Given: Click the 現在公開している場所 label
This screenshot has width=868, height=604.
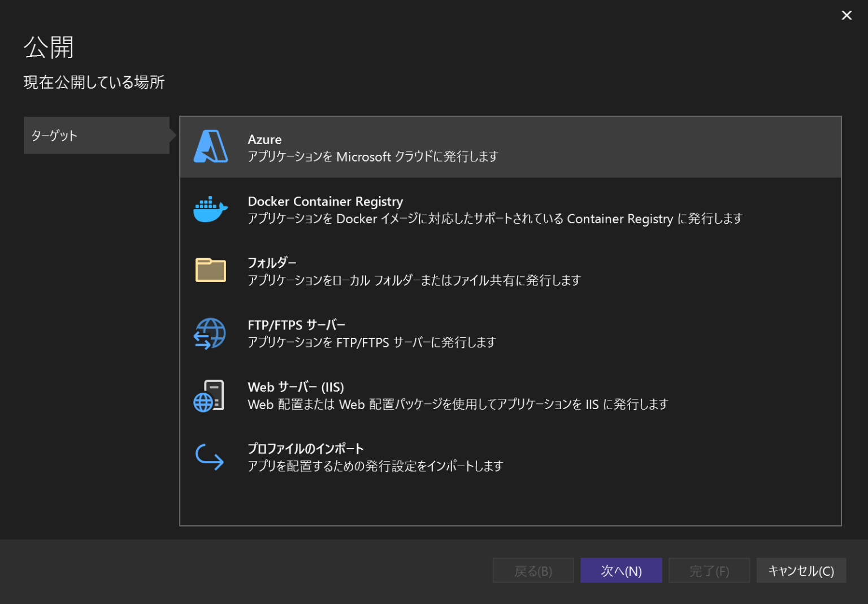Looking at the screenshot, I should 94,82.
